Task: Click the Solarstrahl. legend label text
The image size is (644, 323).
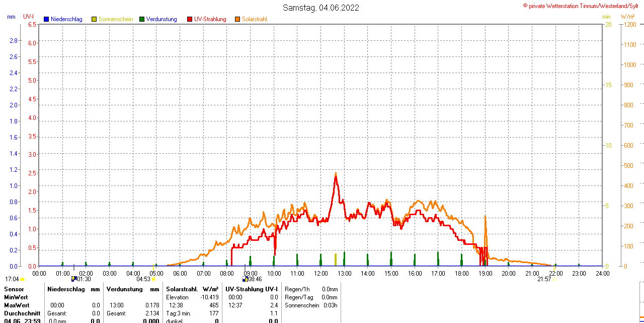Action: click(x=255, y=19)
